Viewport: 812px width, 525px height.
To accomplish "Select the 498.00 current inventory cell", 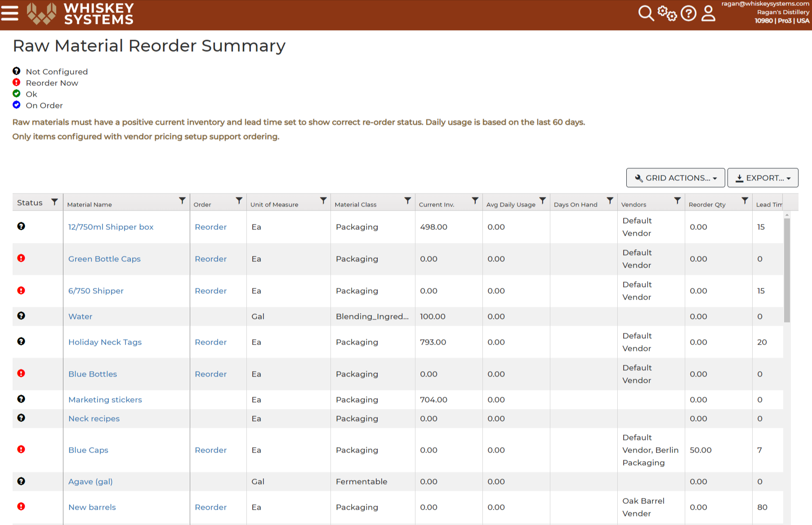I will point(449,227).
